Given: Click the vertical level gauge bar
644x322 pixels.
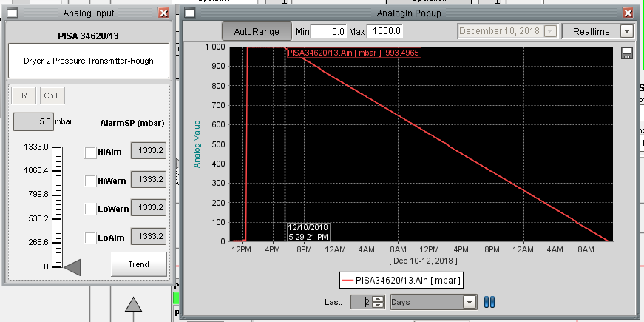Looking at the screenshot, I should [x=57, y=207].
